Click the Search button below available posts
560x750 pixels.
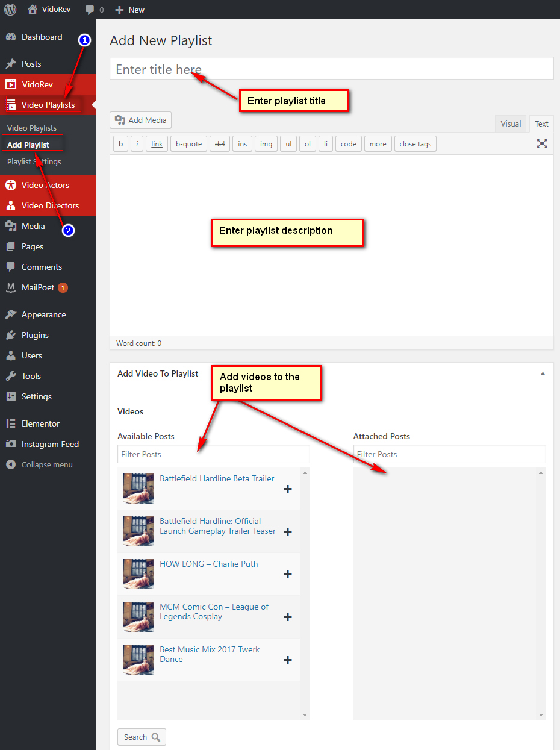[x=142, y=737]
